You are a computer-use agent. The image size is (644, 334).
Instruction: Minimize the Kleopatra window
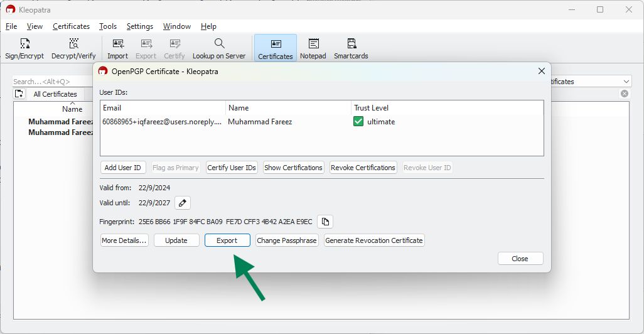(572, 9)
